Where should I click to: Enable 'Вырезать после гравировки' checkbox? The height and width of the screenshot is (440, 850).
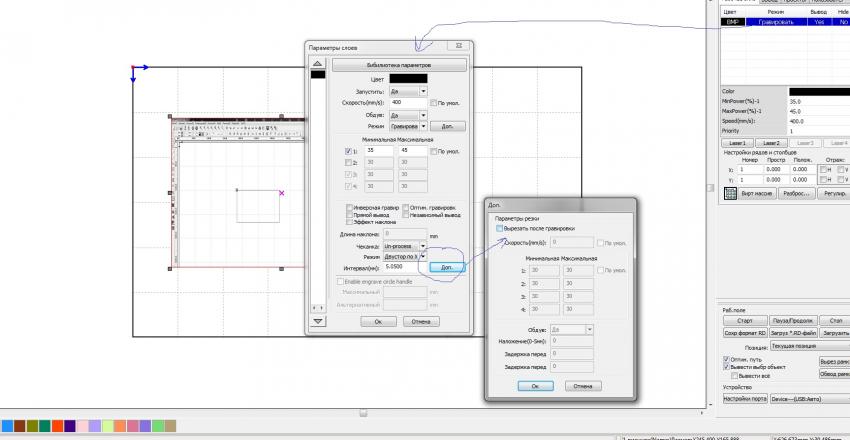[x=499, y=229]
